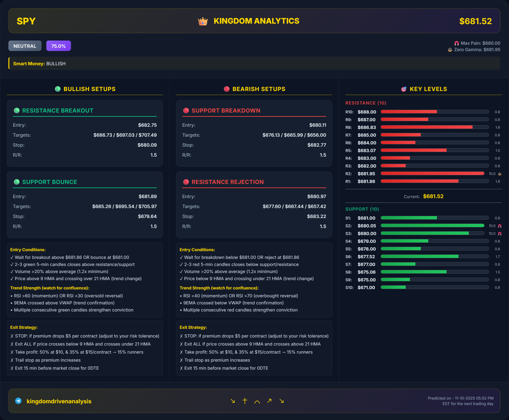This screenshot has width=509, height=420.
Task: Click the magnet icon at end of S2 row
Action: (500, 226)
